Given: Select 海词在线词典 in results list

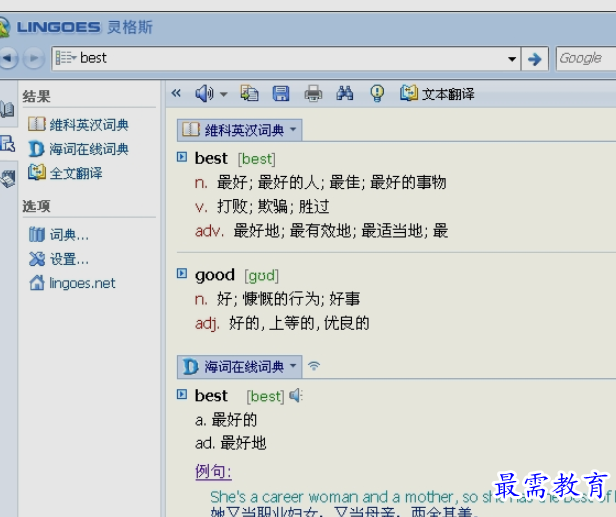Looking at the screenshot, I should pyautogui.click(x=78, y=149).
